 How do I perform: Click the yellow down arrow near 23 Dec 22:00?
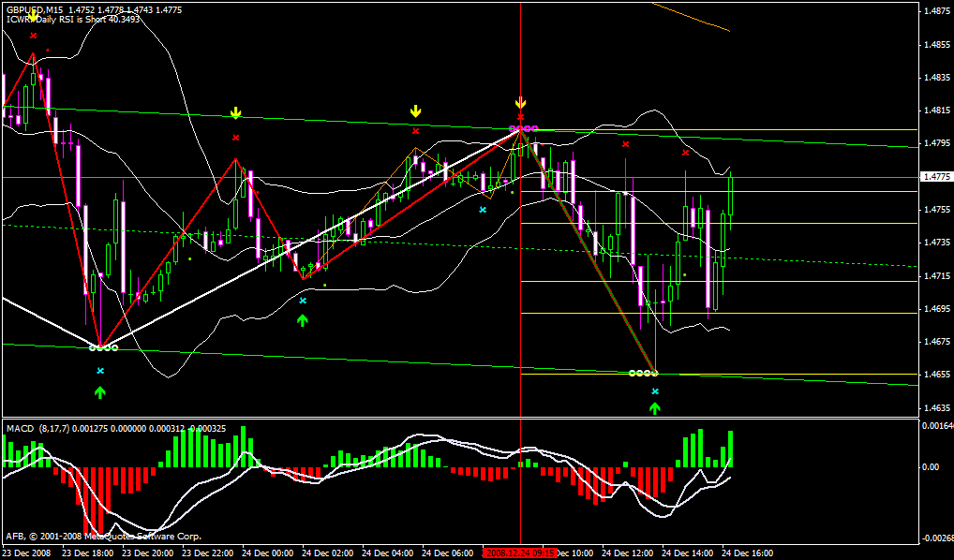(x=236, y=113)
